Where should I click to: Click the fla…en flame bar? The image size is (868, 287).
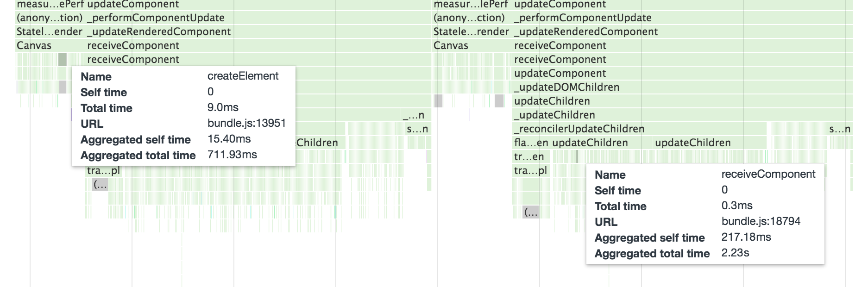point(531,143)
